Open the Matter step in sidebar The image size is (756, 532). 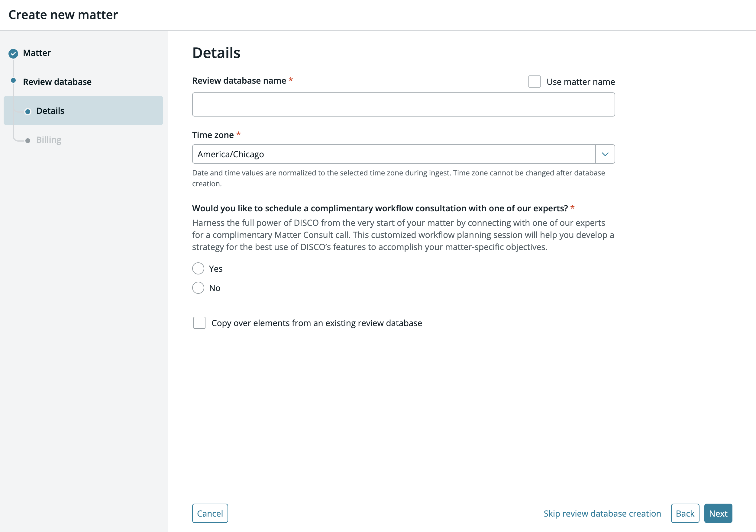tap(37, 53)
